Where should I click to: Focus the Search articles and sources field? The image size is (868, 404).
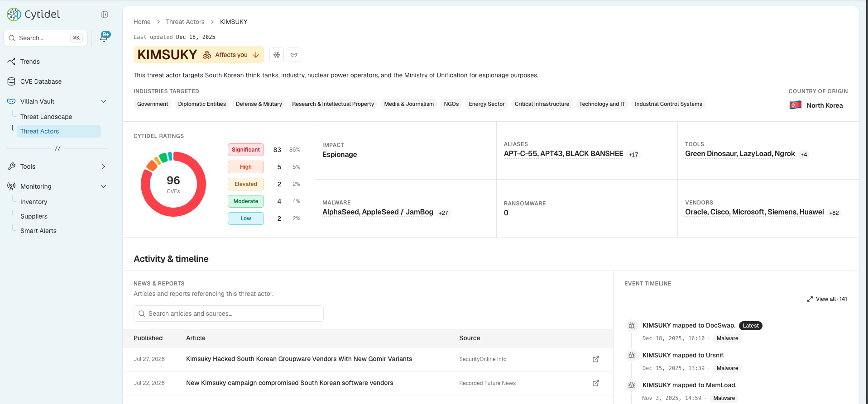229,314
